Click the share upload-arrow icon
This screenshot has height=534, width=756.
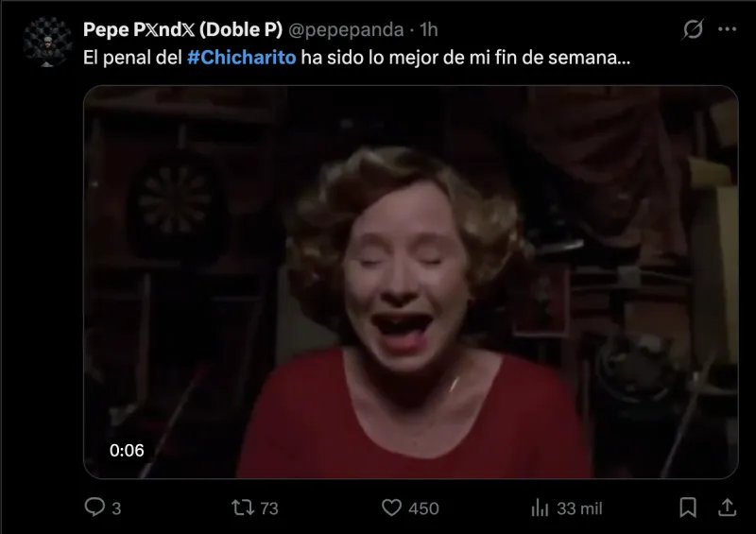[x=727, y=508]
